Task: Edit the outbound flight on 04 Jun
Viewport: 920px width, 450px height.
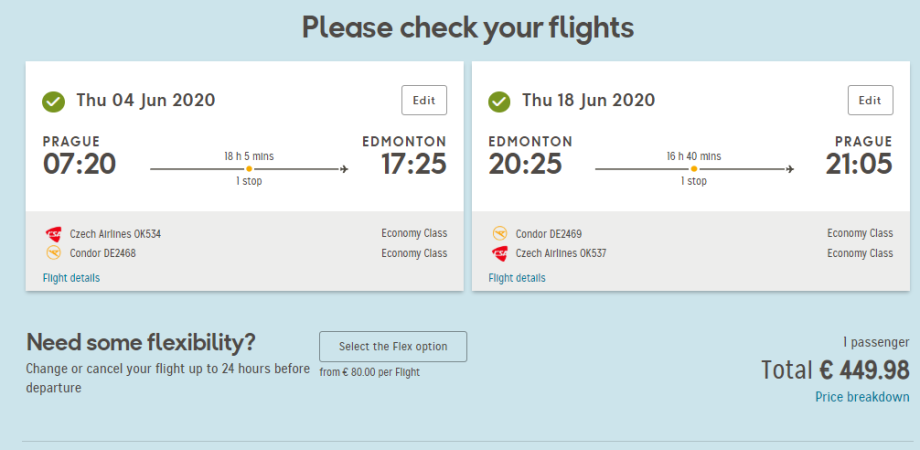Action: [424, 100]
